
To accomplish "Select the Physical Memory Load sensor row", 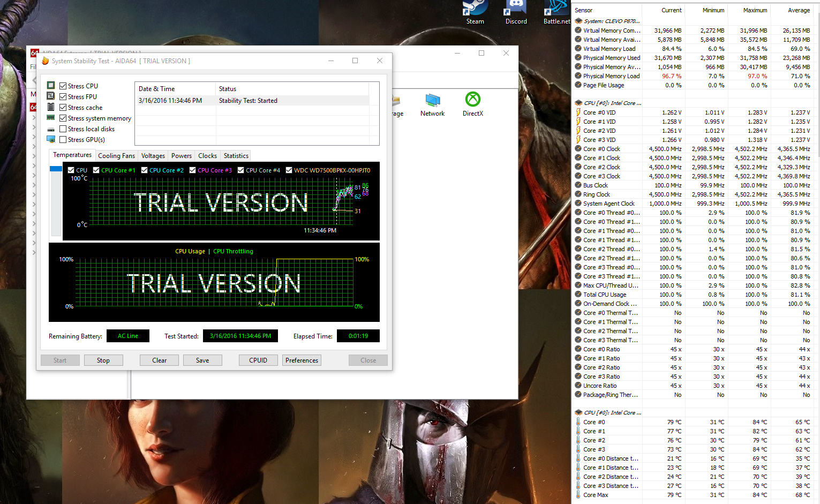I will [693, 76].
